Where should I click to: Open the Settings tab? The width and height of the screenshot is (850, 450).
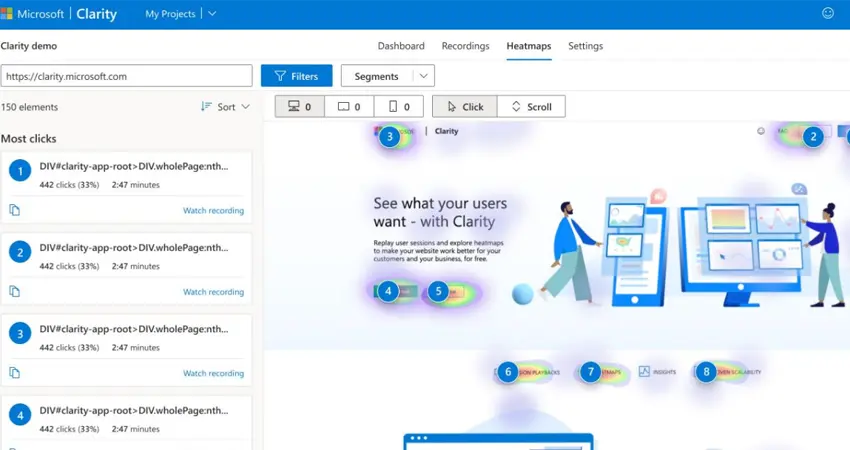[585, 46]
